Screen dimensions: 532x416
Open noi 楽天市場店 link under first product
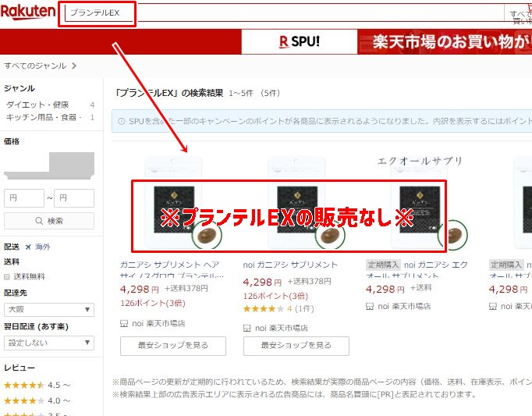pyautogui.click(x=158, y=324)
